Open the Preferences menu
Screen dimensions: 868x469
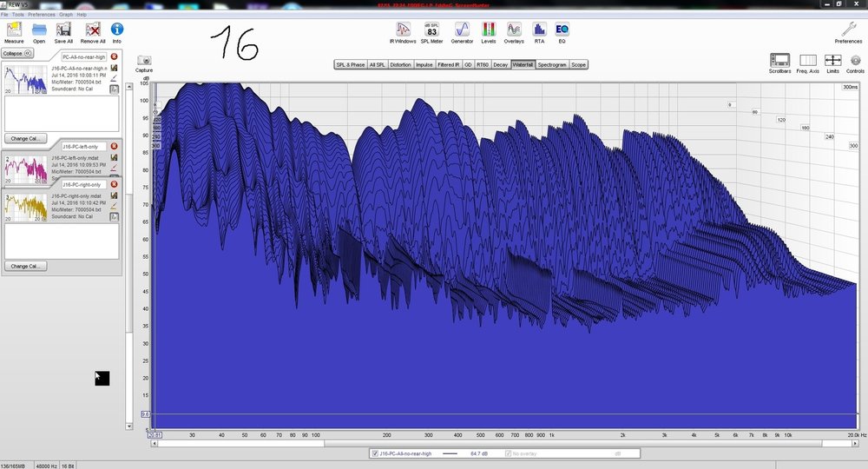(x=41, y=15)
